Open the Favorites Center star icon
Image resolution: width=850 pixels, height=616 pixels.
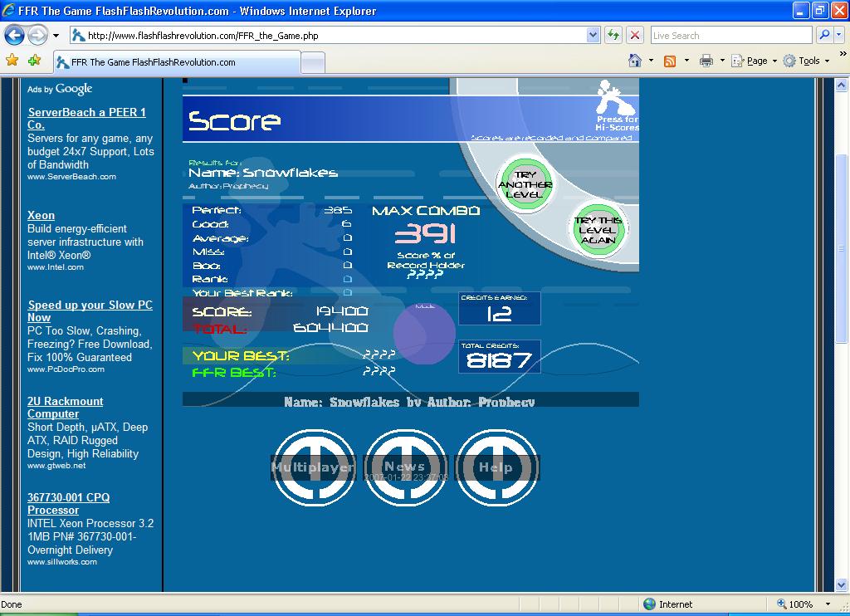[x=12, y=61]
